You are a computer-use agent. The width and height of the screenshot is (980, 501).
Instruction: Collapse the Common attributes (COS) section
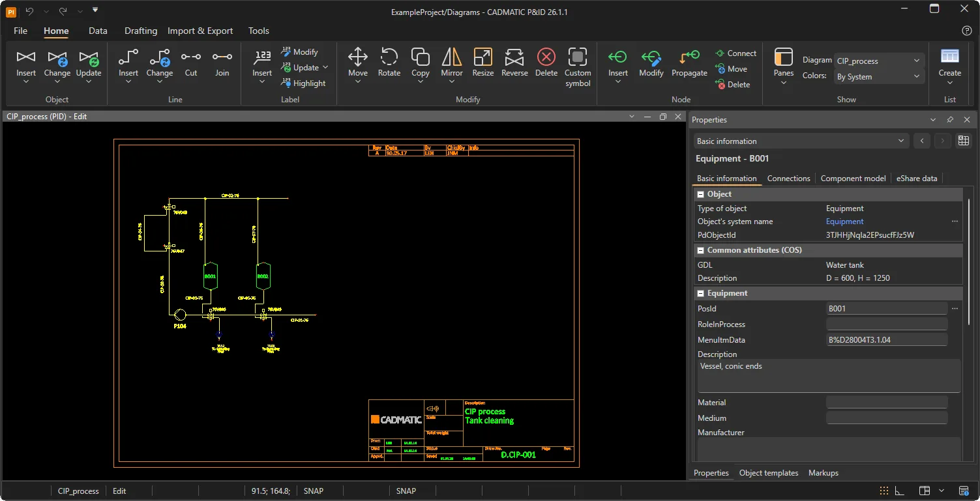(701, 250)
